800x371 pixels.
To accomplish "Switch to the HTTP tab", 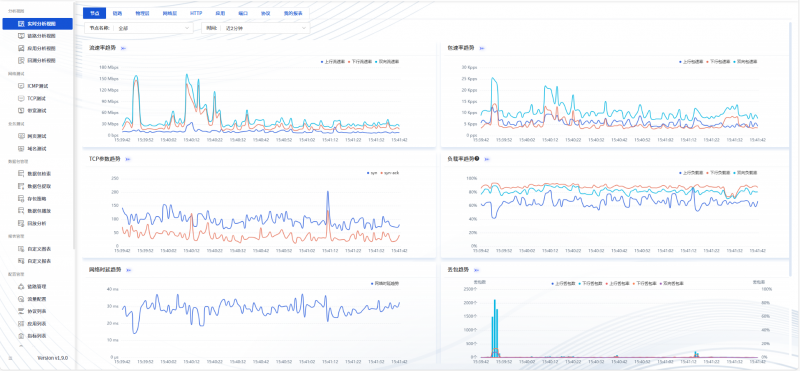I will pyautogui.click(x=196, y=13).
